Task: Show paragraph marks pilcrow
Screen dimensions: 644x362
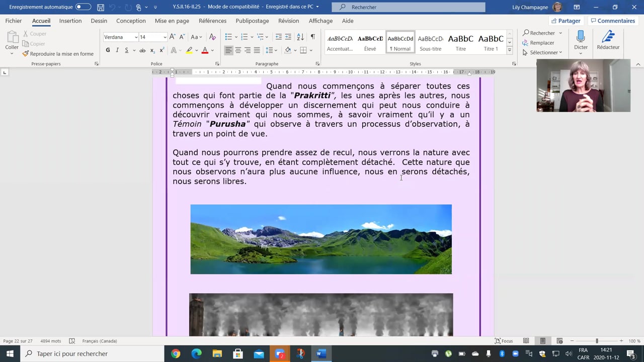Action: click(x=312, y=37)
